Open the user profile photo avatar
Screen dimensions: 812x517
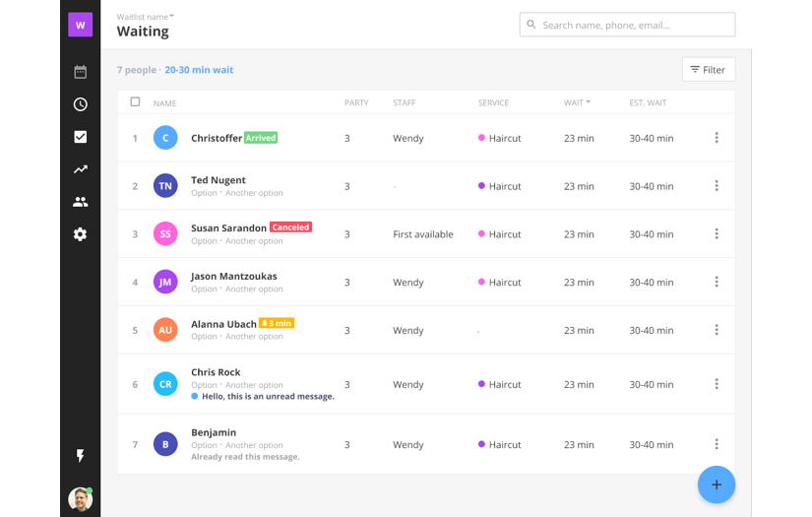(81, 499)
